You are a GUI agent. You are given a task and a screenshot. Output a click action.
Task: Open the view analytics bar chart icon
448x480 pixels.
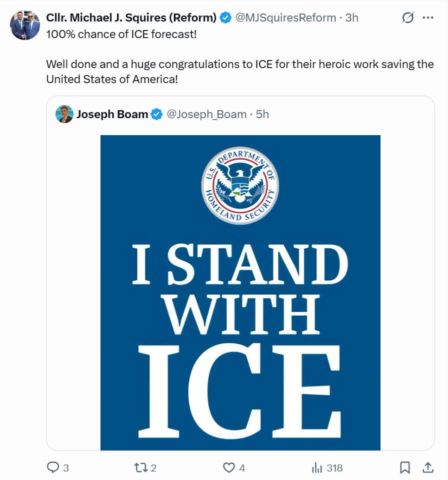(317, 467)
